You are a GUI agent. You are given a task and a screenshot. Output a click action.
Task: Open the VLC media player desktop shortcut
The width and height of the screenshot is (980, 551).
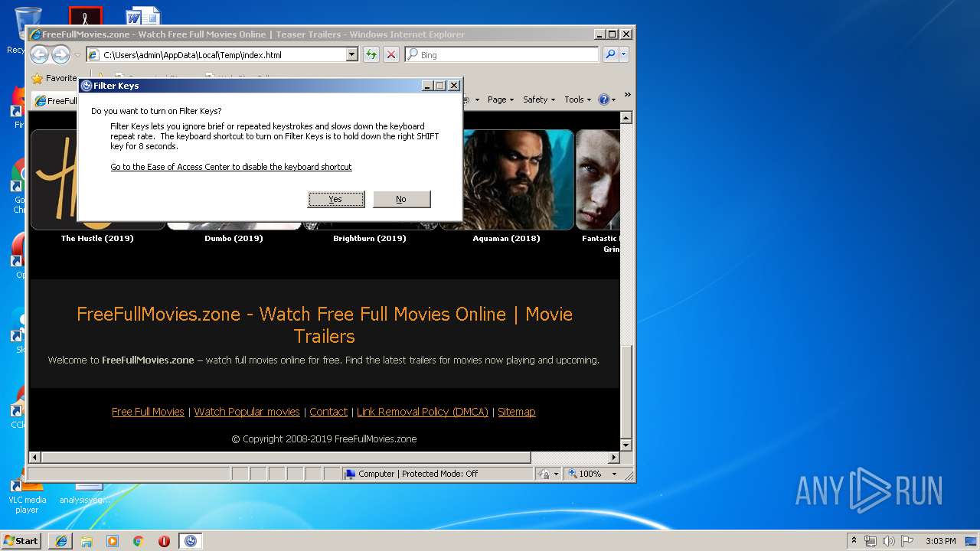[27, 497]
